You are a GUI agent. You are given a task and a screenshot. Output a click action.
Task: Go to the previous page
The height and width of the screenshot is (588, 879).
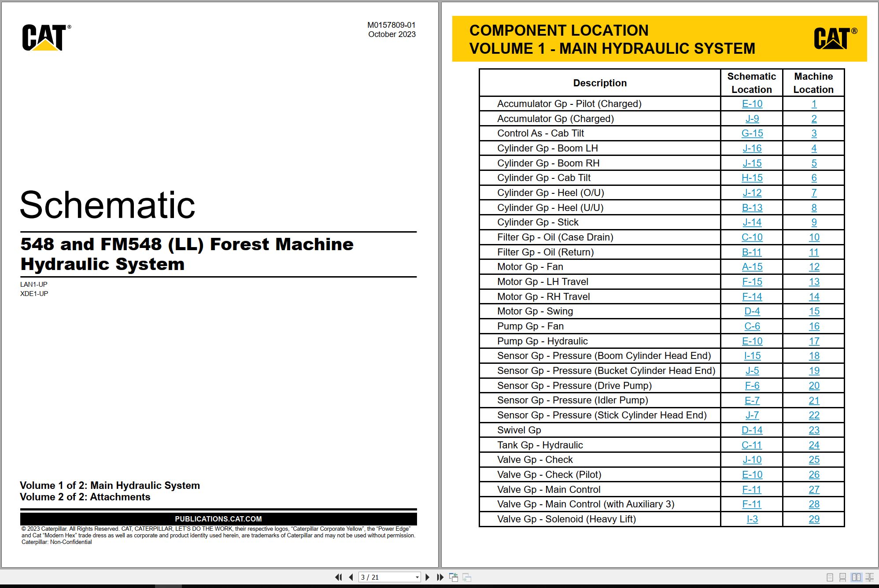coord(351,577)
